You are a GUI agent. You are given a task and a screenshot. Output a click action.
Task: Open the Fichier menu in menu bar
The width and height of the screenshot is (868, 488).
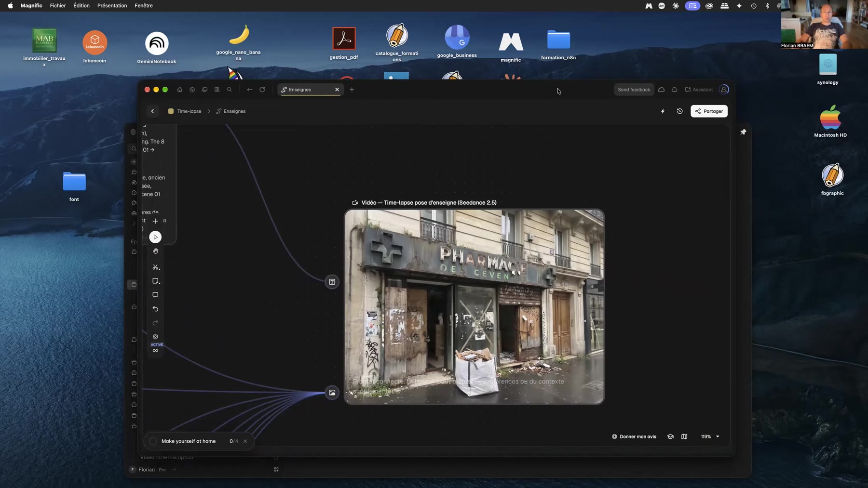tap(58, 6)
